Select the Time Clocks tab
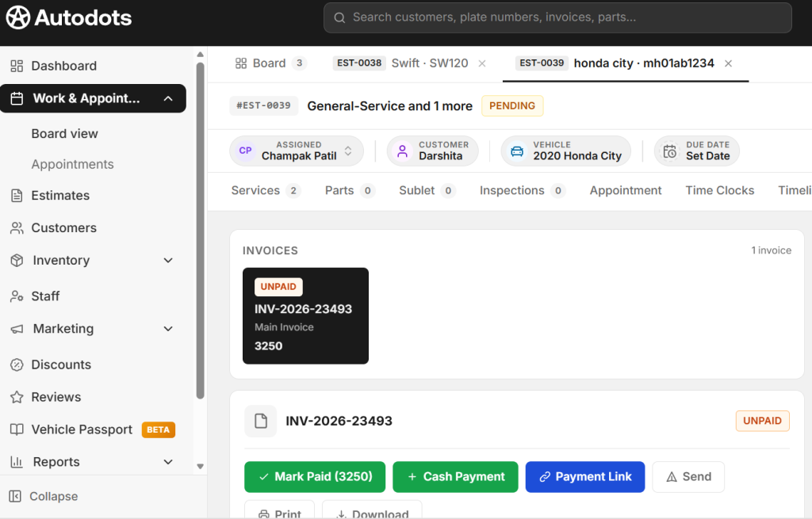Screen dimensions: 812x519 [x=718, y=190]
